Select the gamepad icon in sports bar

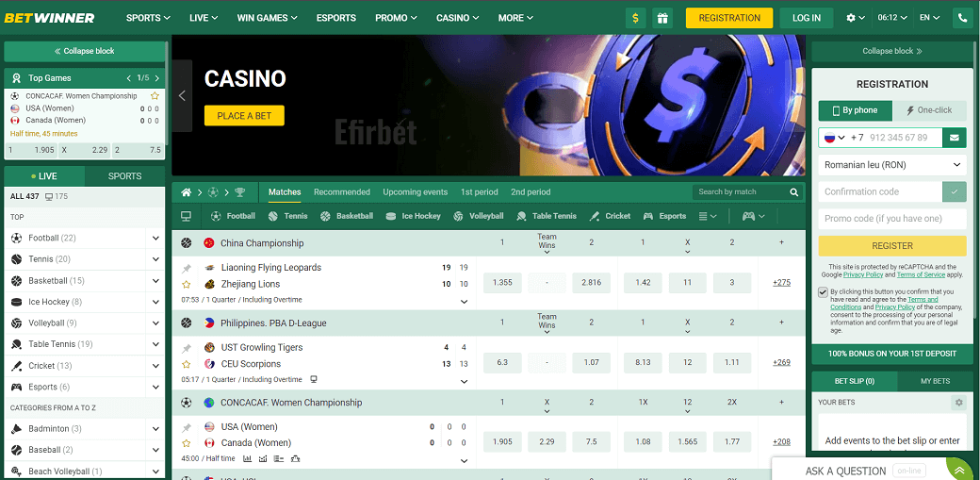click(x=753, y=216)
